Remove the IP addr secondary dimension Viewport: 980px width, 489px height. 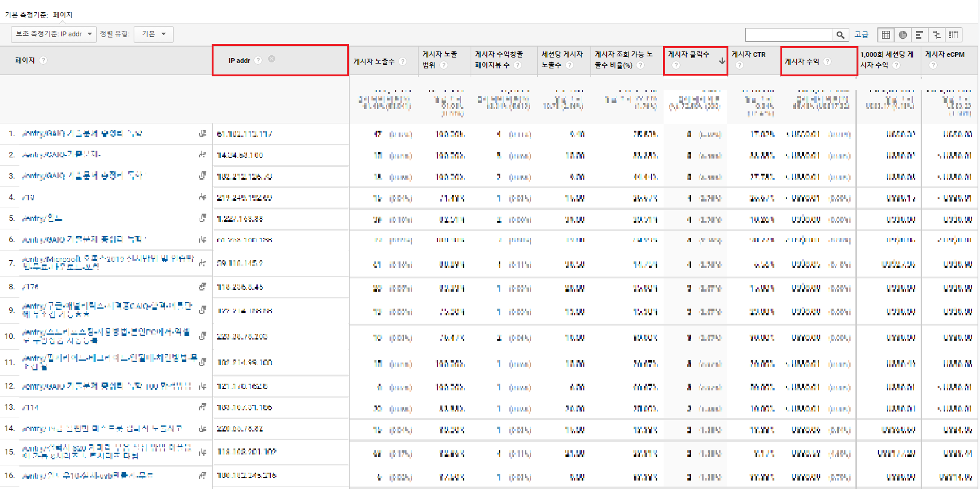[x=272, y=59]
